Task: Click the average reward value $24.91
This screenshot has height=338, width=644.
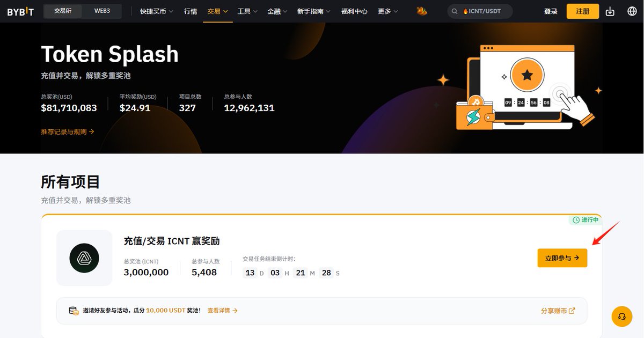Action: point(135,108)
